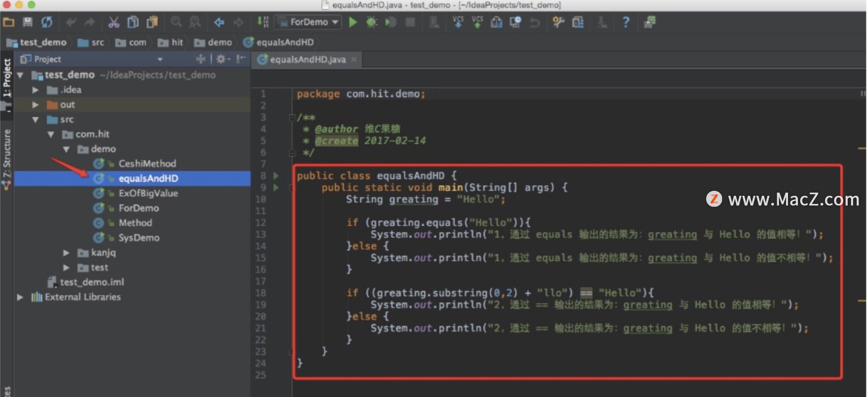
Task: Expand the kanjq package
Action: tap(66, 253)
